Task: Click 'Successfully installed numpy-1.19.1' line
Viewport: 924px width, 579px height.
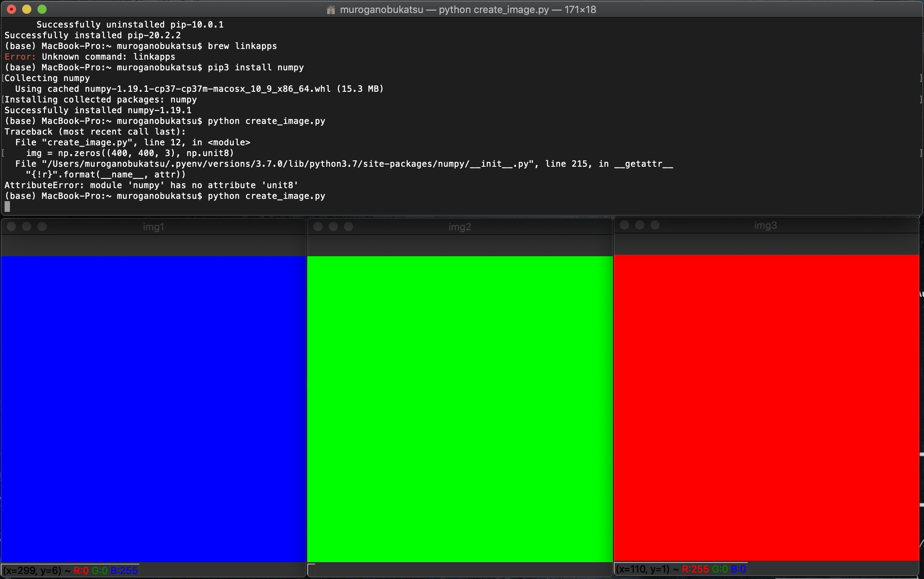Action: 98,110
